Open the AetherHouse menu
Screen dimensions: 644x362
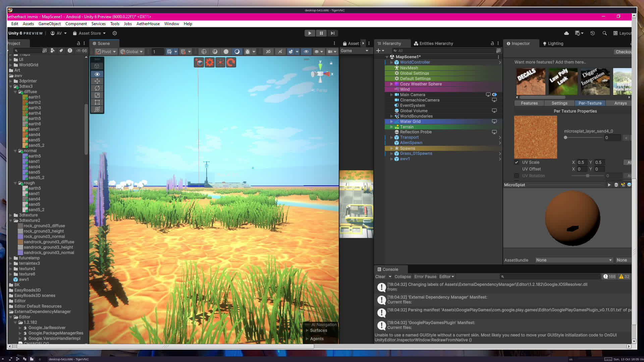tap(148, 24)
